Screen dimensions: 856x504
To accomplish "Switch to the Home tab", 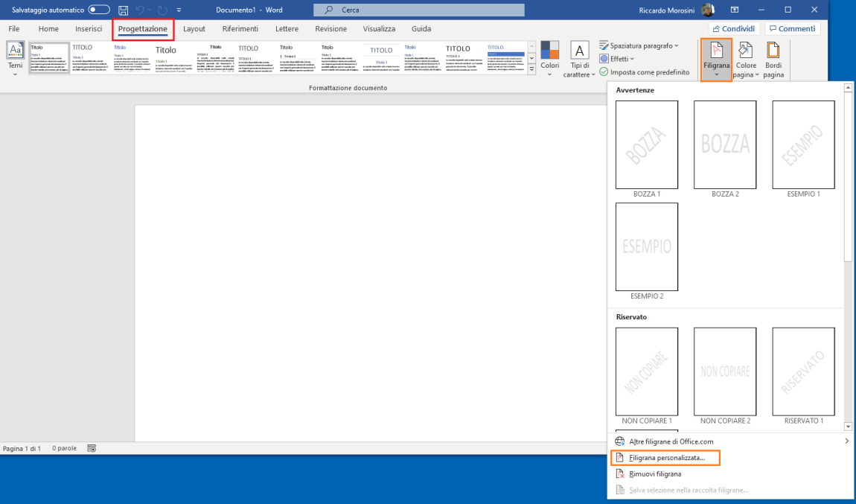I will [x=48, y=28].
